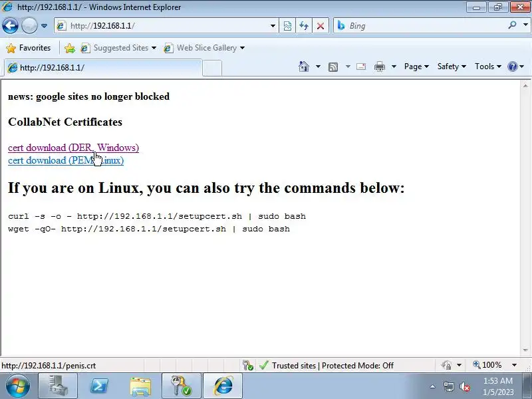532x399 pixels.
Task: Click the Home page icon
Action: tap(304, 66)
